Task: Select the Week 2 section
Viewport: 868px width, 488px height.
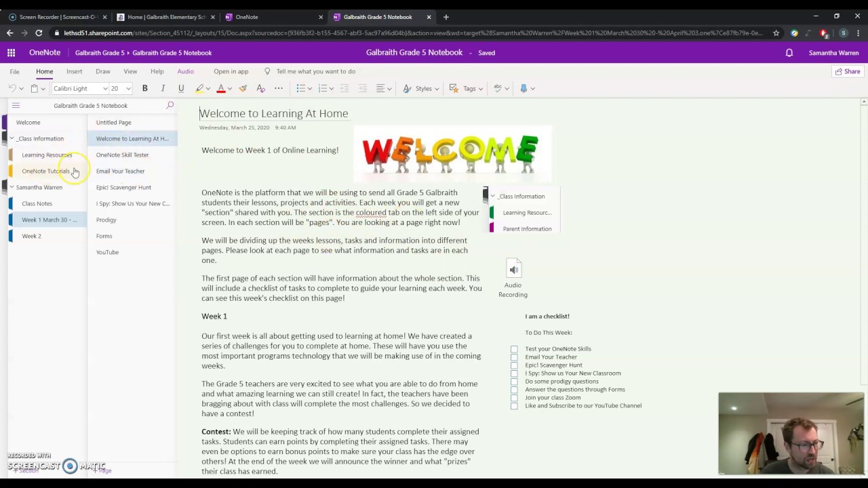Action: pos(47,236)
